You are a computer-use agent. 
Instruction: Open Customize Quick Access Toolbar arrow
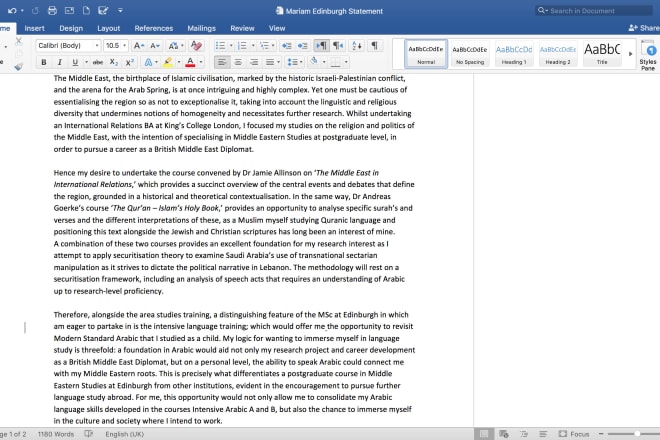coord(120,11)
